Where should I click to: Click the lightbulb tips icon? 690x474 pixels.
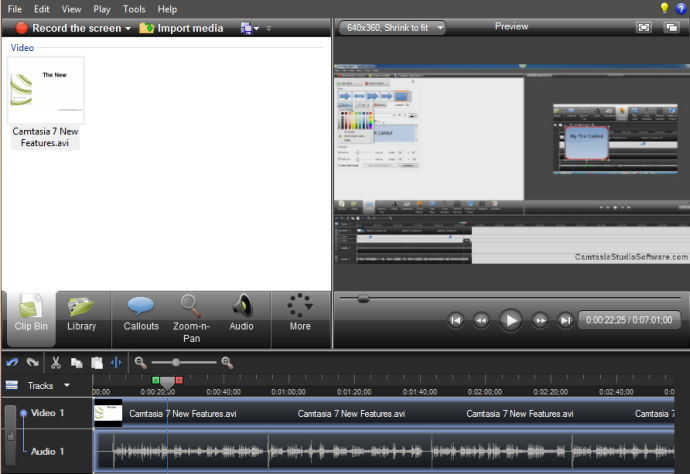point(664,8)
